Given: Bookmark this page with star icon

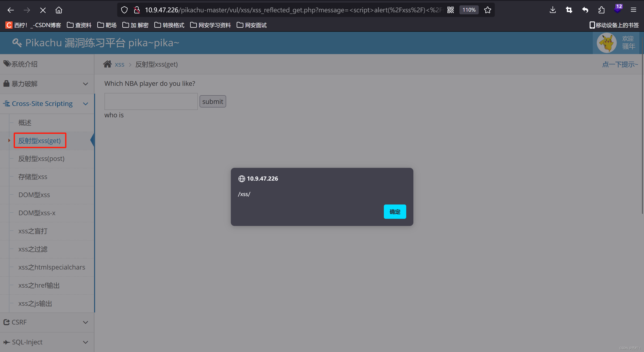Looking at the screenshot, I should pos(487,10).
